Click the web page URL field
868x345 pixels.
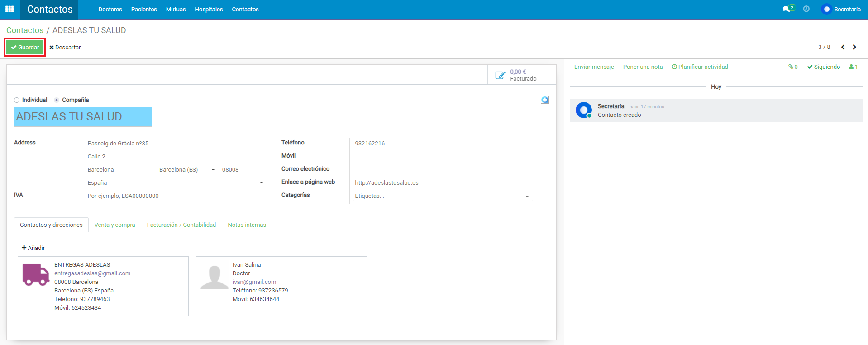pos(443,183)
